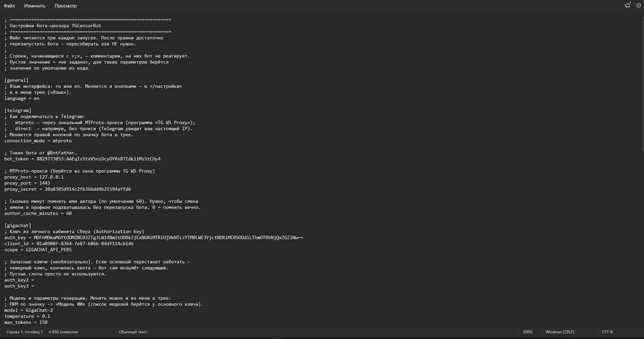
Task: Click the comment line starting with direct
Action: (99, 128)
